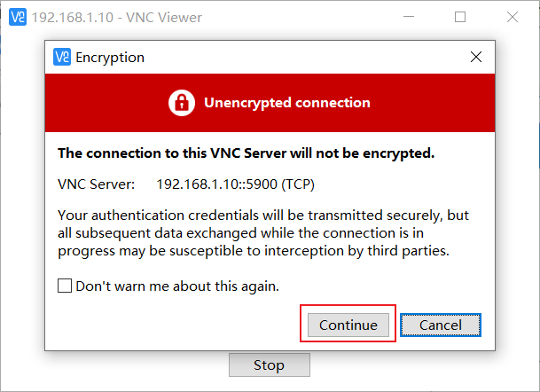Click the bold "will not be encrypted" heading
This screenshot has width=540, height=392.
[247, 153]
